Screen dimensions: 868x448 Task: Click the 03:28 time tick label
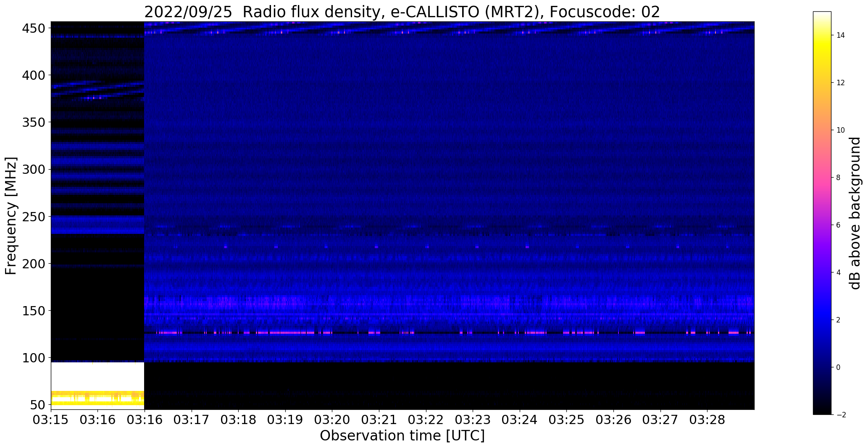pyautogui.click(x=708, y=420)
